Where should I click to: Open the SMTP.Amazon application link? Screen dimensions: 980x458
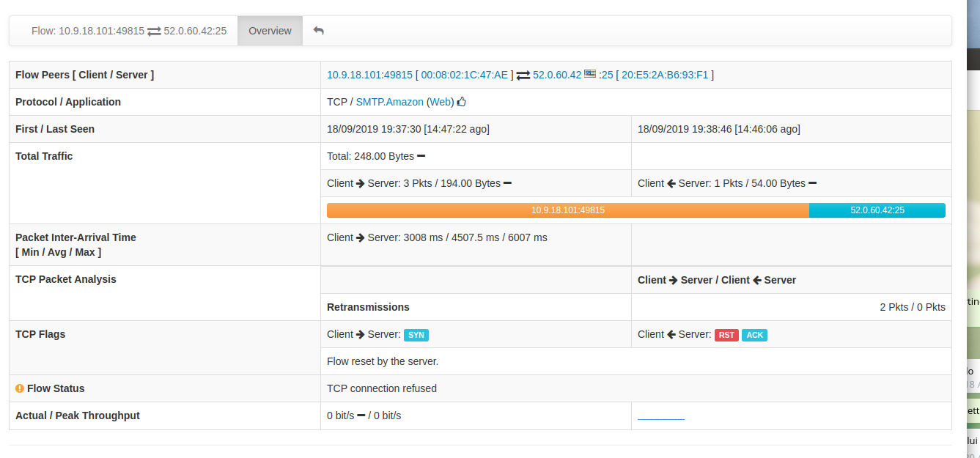point(388,102)
